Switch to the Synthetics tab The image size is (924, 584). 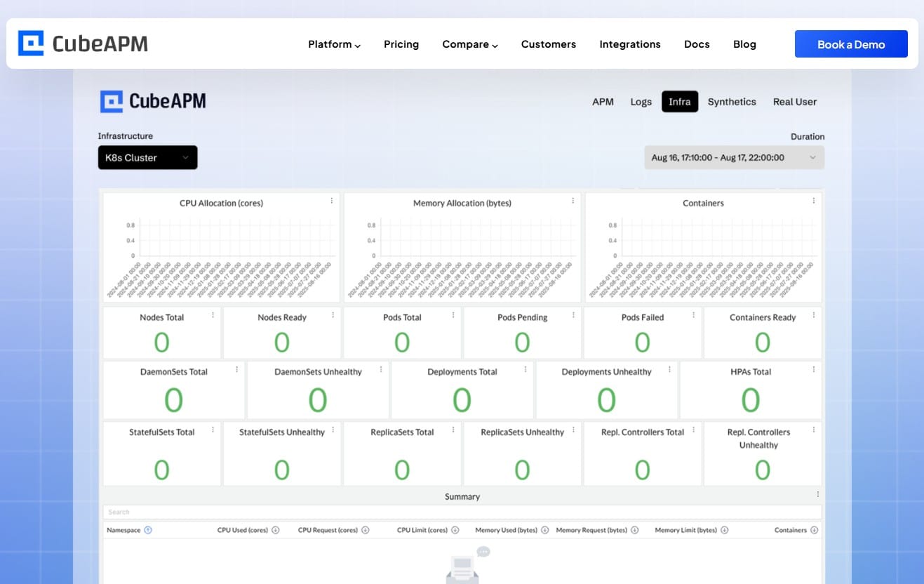point(732,101)
